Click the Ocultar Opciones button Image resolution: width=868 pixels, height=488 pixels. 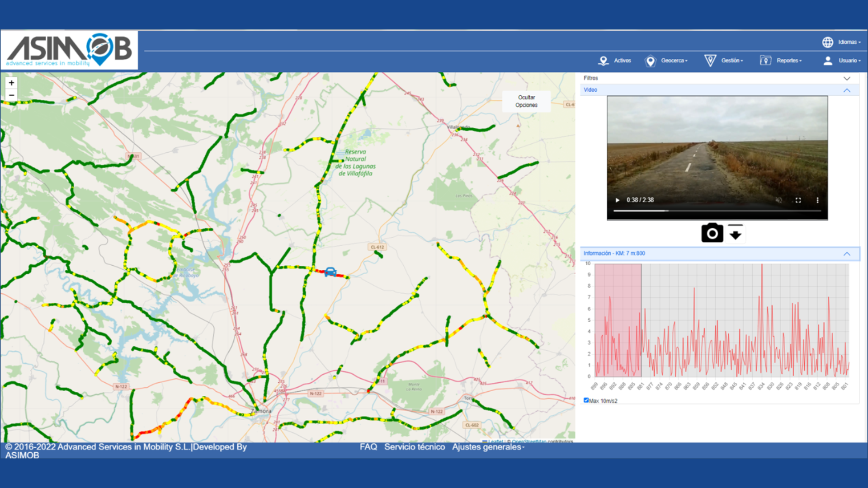(526, 101)
